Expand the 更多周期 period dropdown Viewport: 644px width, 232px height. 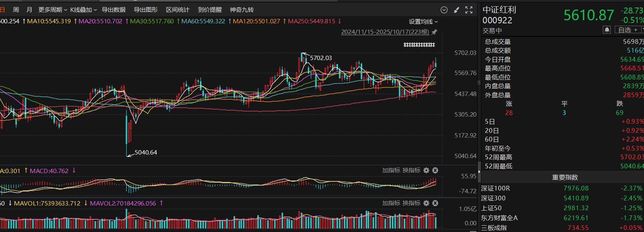[53, 10]
